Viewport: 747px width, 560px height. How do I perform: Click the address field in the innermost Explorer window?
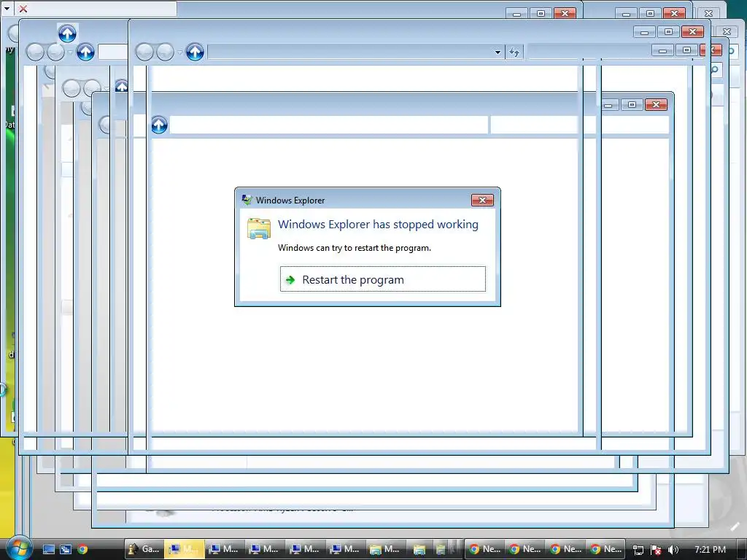point(329,125)
